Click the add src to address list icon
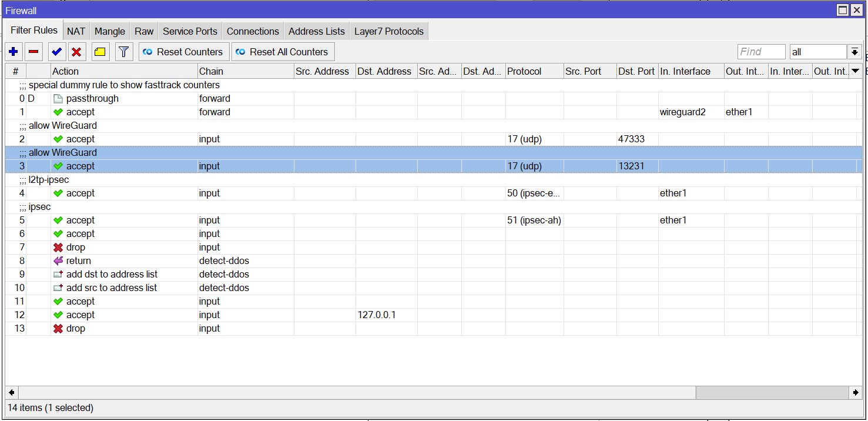The image size is (868, 421). [x=58, y=288]
